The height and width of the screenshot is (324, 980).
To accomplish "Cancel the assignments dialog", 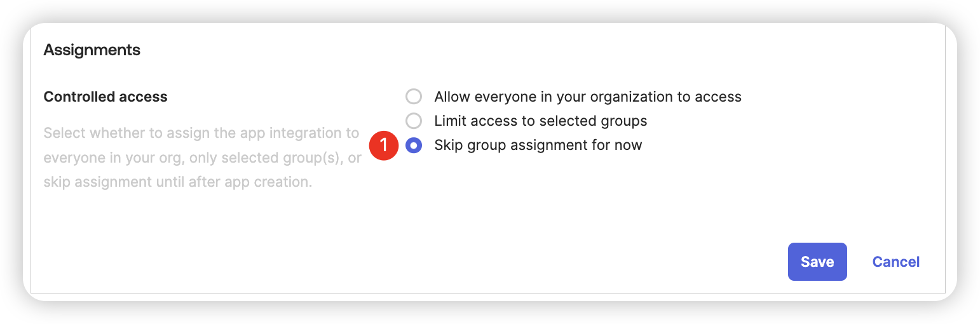I will point(896,262).
